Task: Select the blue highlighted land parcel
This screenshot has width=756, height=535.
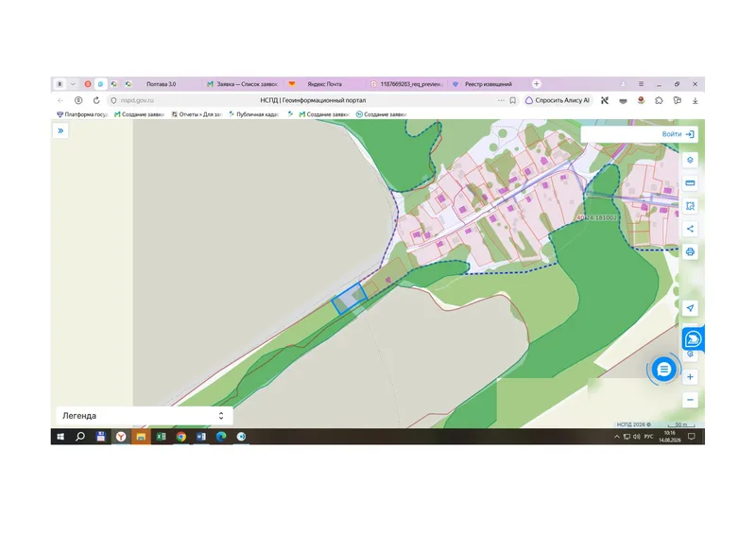Action: coord(349,300)
